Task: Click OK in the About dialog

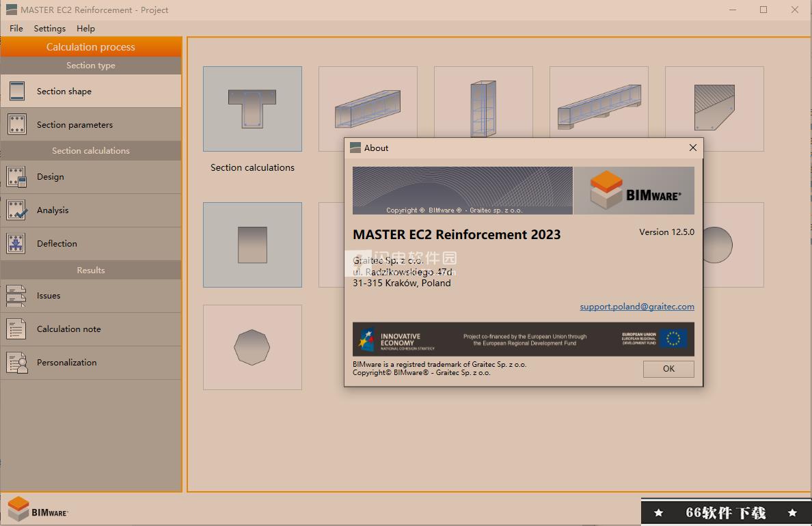Action: click(x=668, y=369)
